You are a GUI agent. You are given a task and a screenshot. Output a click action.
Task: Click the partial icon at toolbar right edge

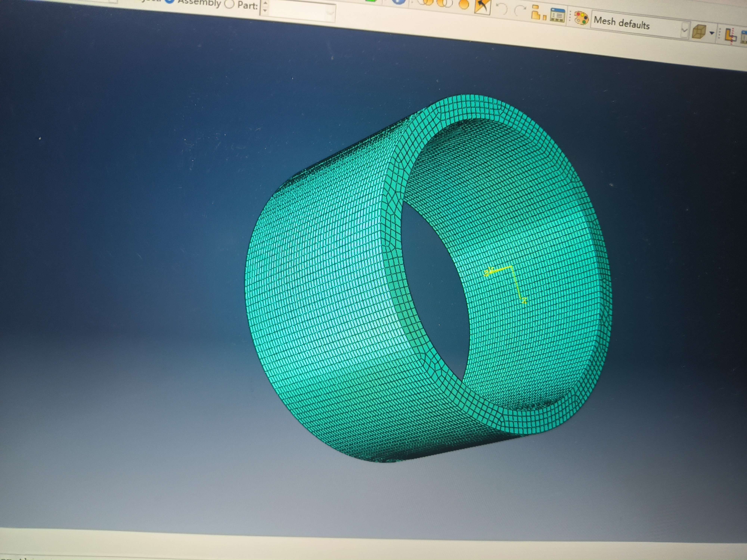(744, 37)
